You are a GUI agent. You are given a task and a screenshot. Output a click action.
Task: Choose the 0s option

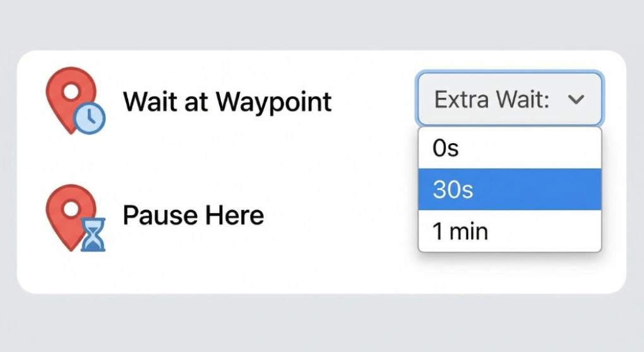(510, 148)
